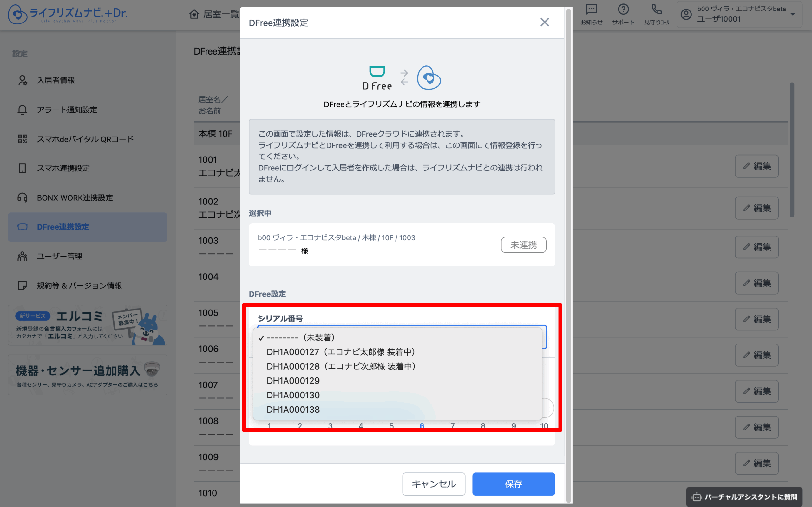Set slider to value 8
This screenshot has height=507, width=812.
click(x=483, y=425)
